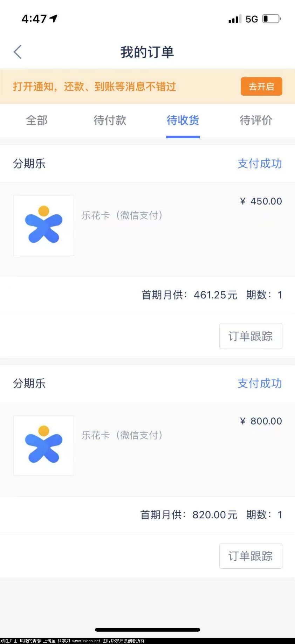
Task: Tap the 乐花卡 logo in 450.00 order
Action: click(43, 226)
